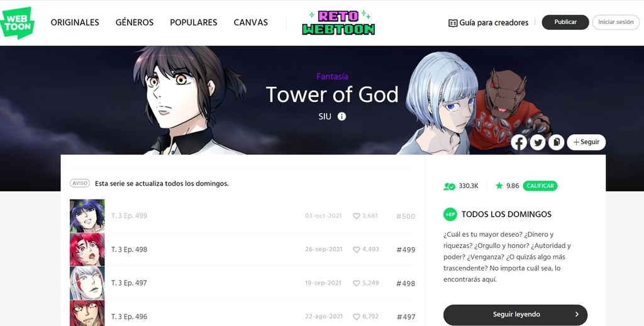Click heart icon for T. 3 Ep. 497

pyautogui.click(x=357, y=283)
